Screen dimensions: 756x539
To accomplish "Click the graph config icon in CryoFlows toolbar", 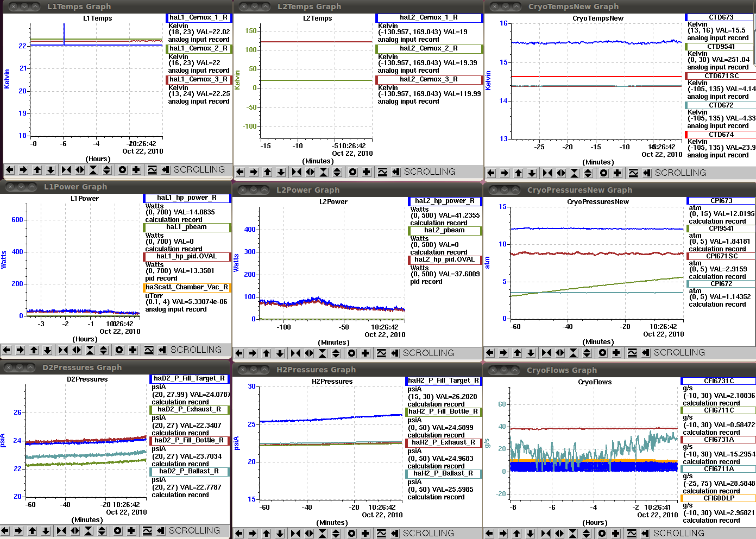I will (632, 534).
